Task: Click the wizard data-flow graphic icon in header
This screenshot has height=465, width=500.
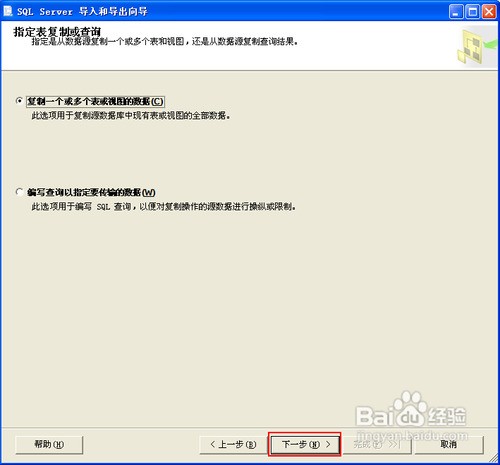Action: click(478, 46)
